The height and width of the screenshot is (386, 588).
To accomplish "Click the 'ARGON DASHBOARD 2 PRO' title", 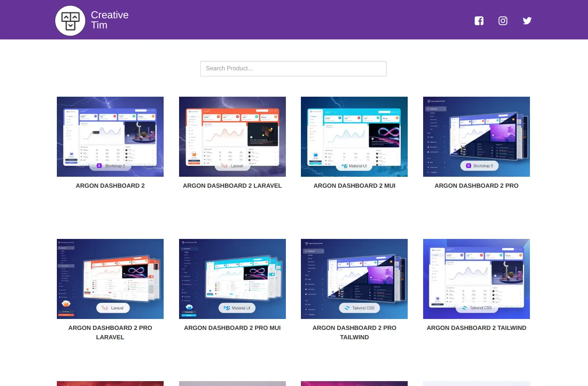I will pyautogui.click(x=476, y=186).
